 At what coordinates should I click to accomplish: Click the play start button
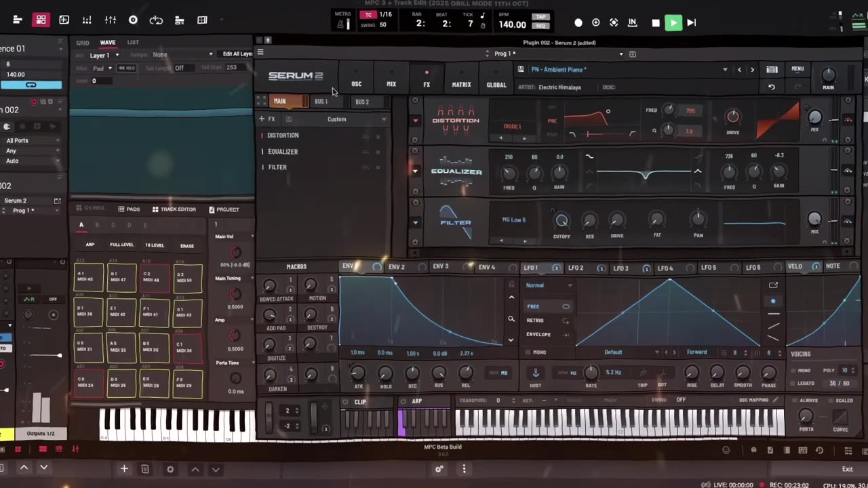(692, 22)
